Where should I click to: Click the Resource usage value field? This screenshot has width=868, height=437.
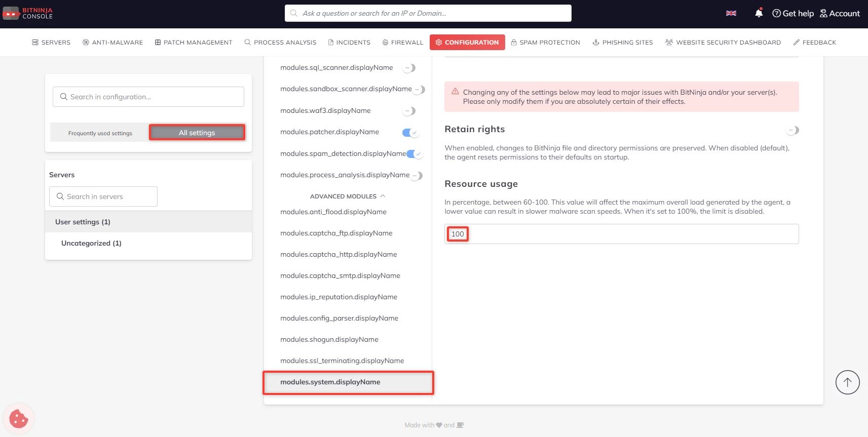tap(622, 234)
